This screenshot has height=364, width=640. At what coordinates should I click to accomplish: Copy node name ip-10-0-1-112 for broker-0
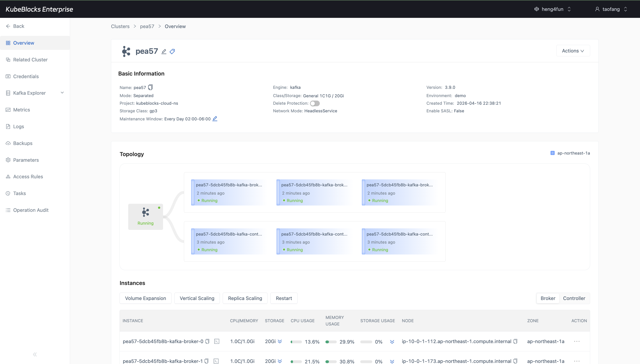pos(515,342)
